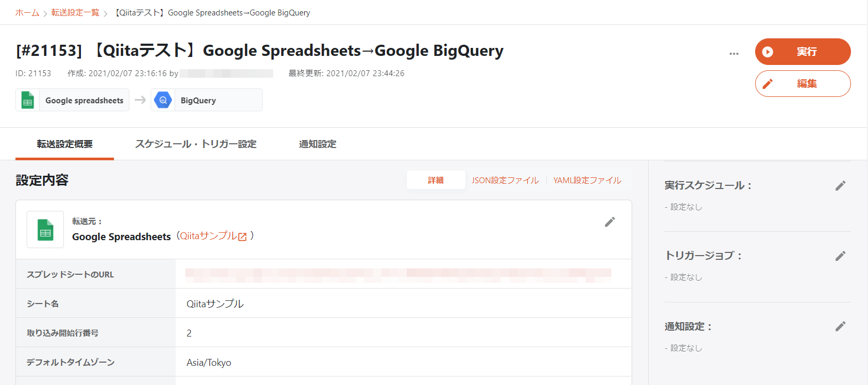The width and height of the screenshot is (868, 385).
Task: Edit the 転送元 Google Spreadsheets source via pencil
Action: (610, 222)
